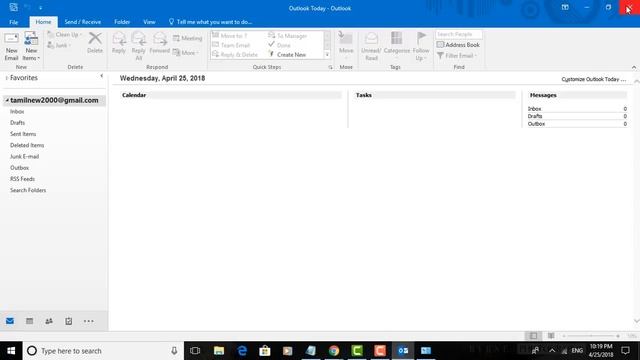This screenshot has height=360, width=640.
Task: Click the Reply All icon
Action: tap(139, 46)
